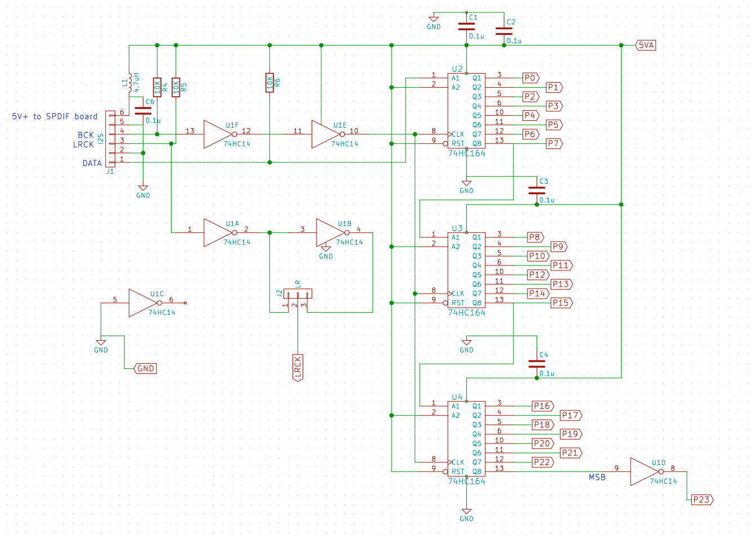Click the 5VA power label

pyautogui.click(x=646, y=45)
